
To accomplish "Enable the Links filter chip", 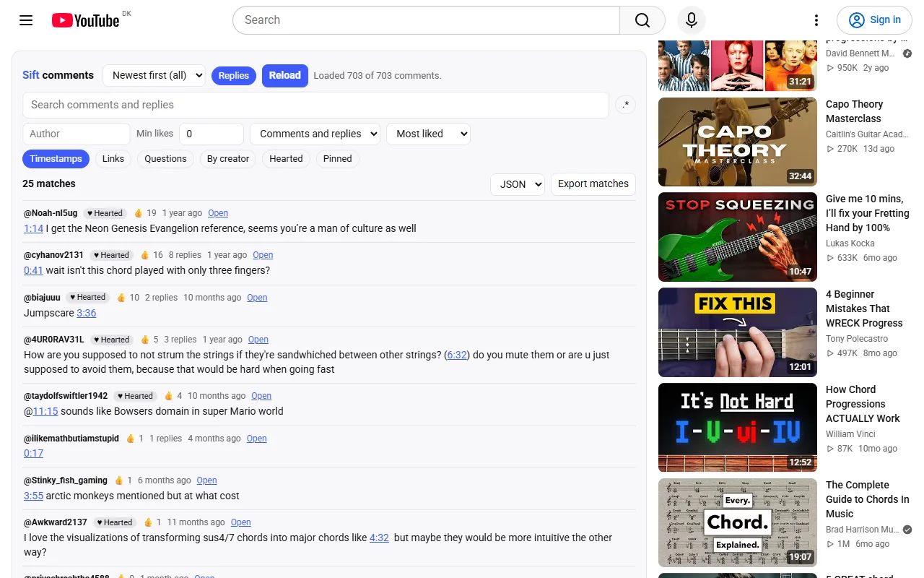I will (x=113, y=159).
